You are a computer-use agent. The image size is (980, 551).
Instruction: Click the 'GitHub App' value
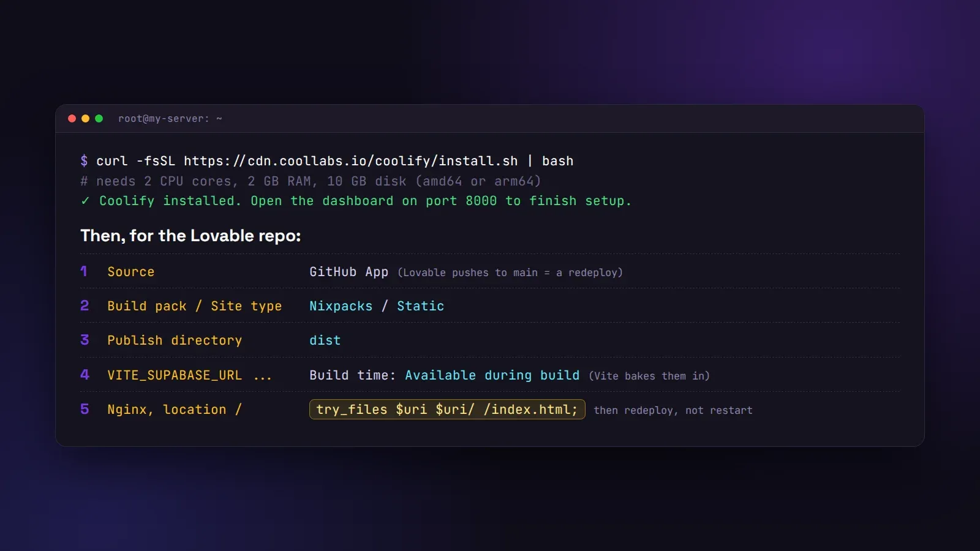click(349, 272)
